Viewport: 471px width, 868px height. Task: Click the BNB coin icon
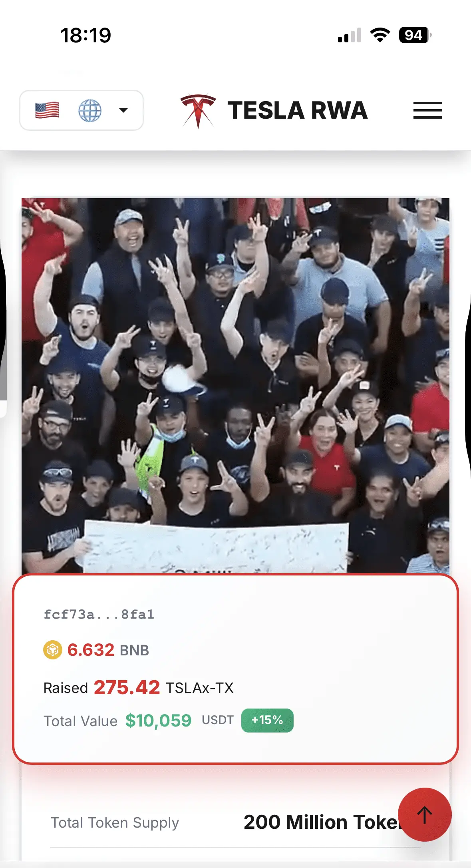pos(53,650)
